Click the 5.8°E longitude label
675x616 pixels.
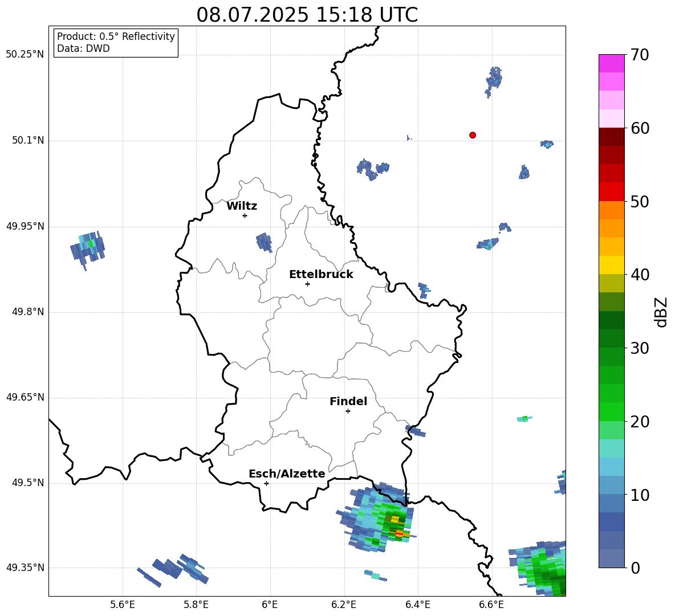point(196,605)
